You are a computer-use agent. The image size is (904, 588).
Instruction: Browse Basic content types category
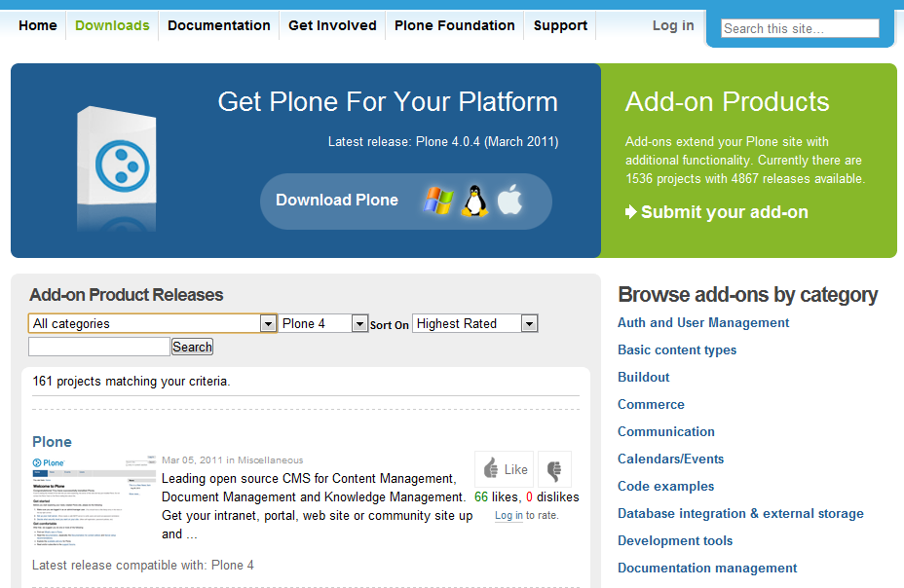pos(677,350)
